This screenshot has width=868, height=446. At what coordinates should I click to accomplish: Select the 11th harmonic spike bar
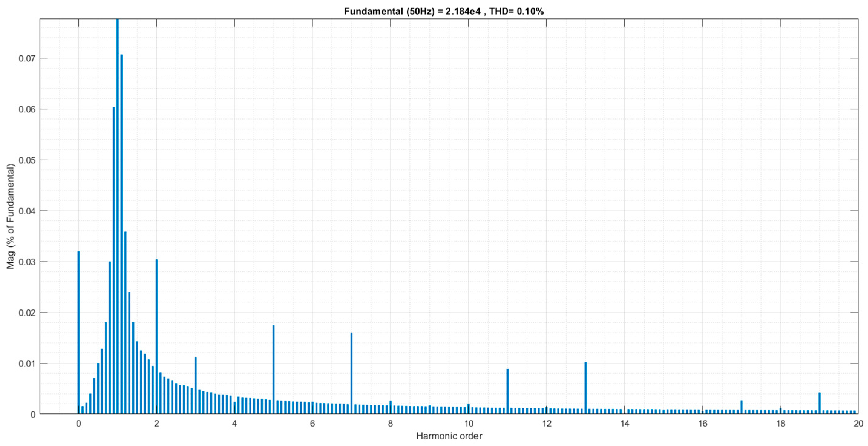[507, 391]
